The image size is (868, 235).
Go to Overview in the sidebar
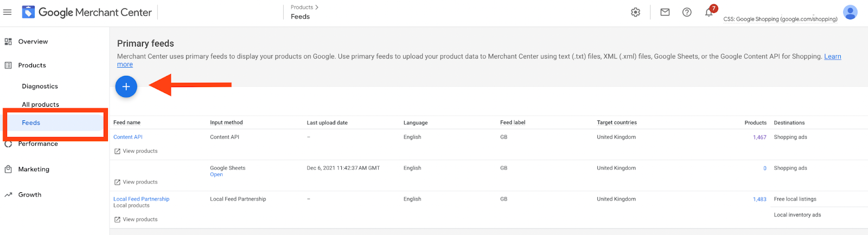[x=33, y=42]
